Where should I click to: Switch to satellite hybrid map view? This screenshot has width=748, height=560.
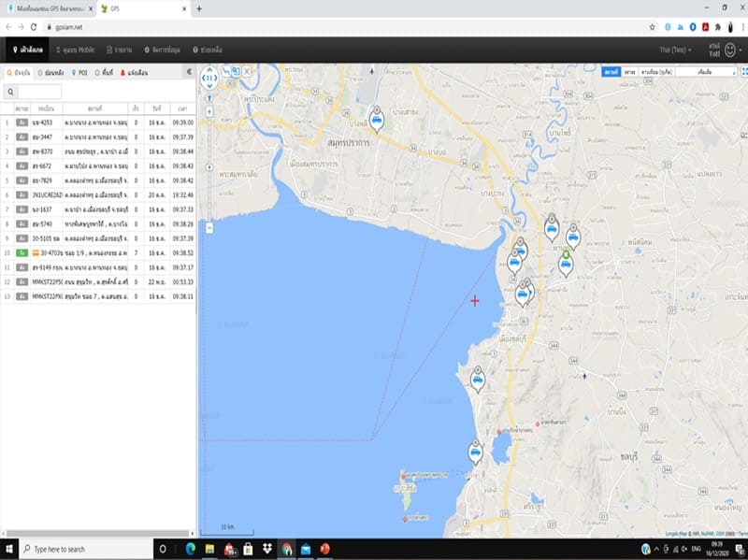point(658,71)
